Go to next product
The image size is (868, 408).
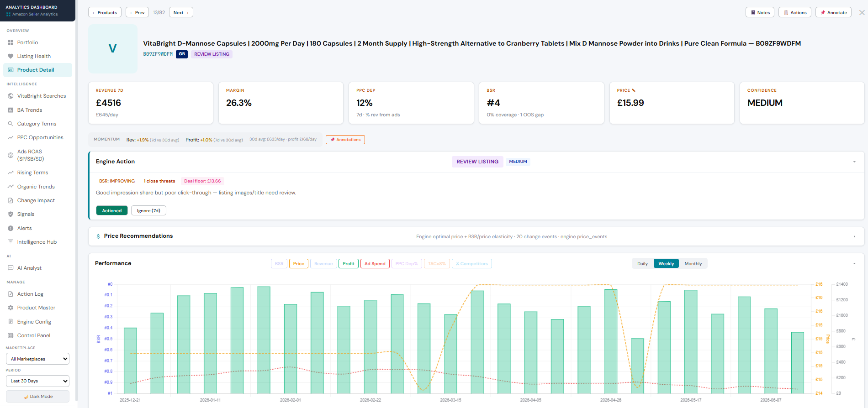tap(181, 12)
